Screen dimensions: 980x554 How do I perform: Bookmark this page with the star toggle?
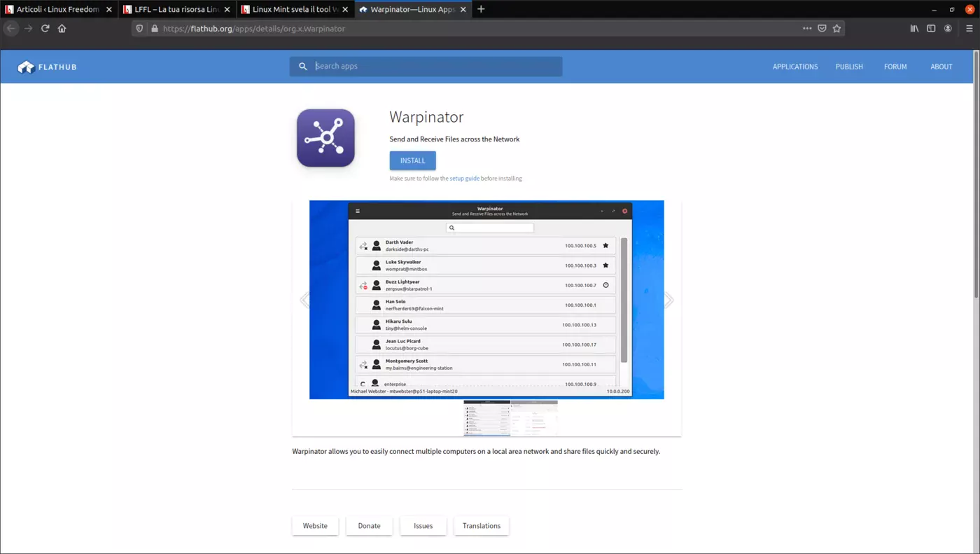(x=836, y=28)
